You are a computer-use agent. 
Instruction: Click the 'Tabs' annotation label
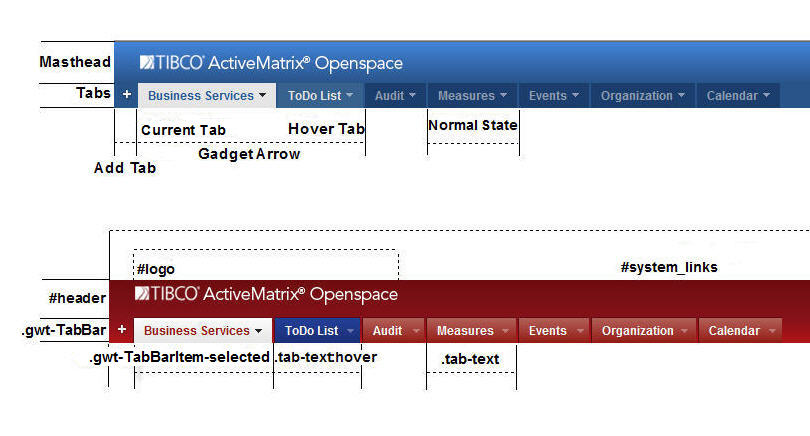click(x=94, y=93)
